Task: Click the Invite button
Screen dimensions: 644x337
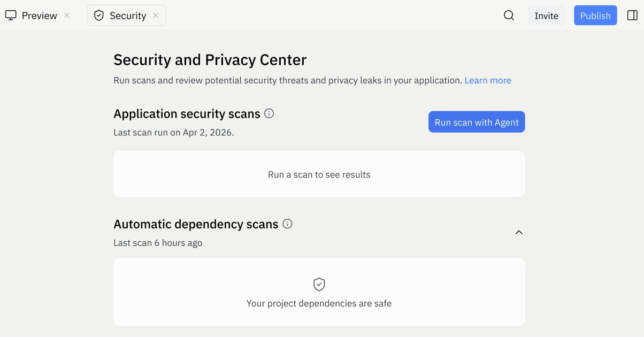Action: (x=546, y=16)
